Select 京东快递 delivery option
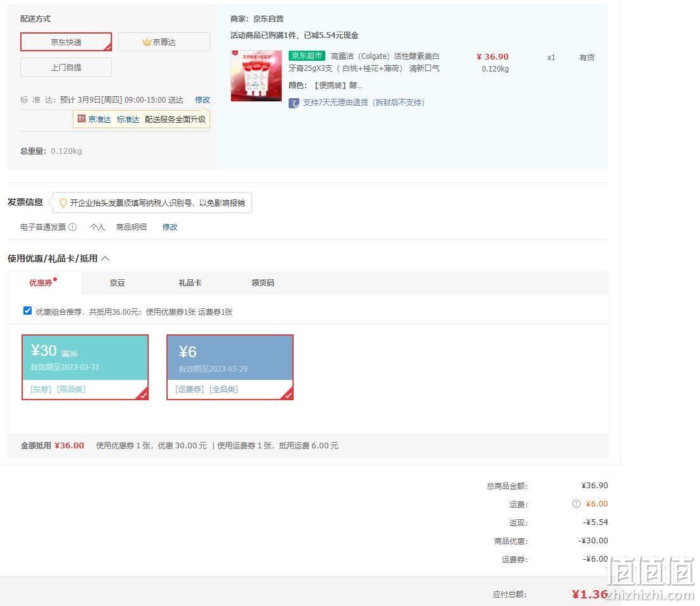700x606 pixels. pos(66,42)
